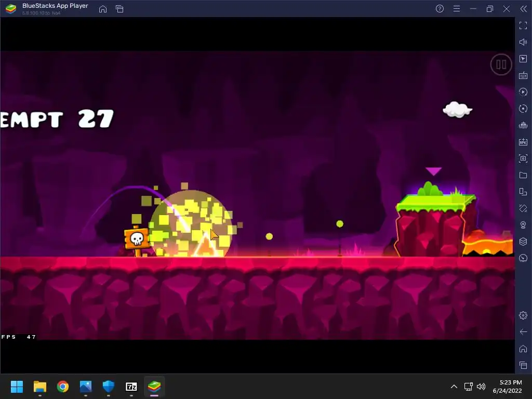The height and width of the screenshot is (399, 532).
Task: Click the white spike triangle inside the explosion
Action: [206, 245]
